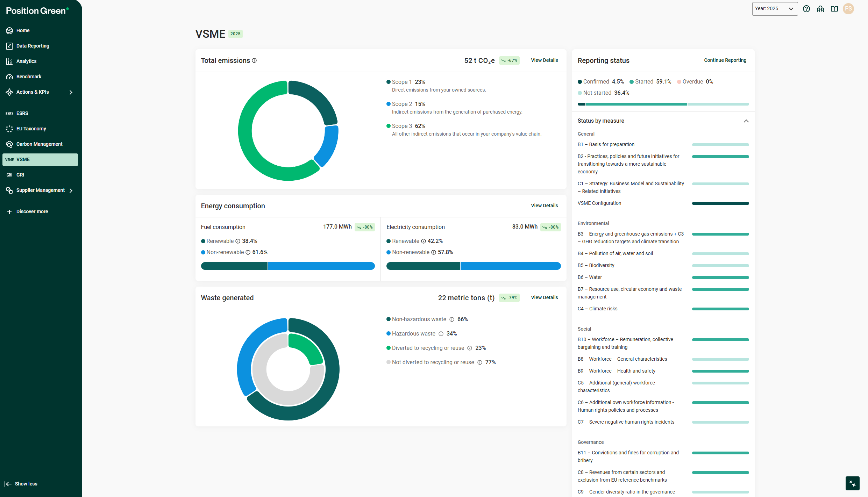Click the PS user avatar
This screenshot has width=868, height=497.
(848, 9)
